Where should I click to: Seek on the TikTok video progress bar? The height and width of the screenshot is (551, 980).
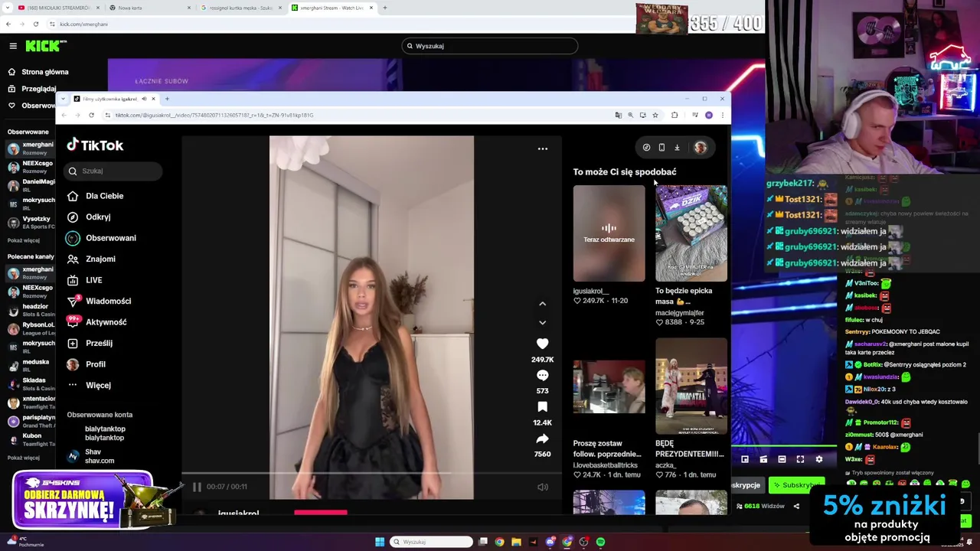pos(371,474)
